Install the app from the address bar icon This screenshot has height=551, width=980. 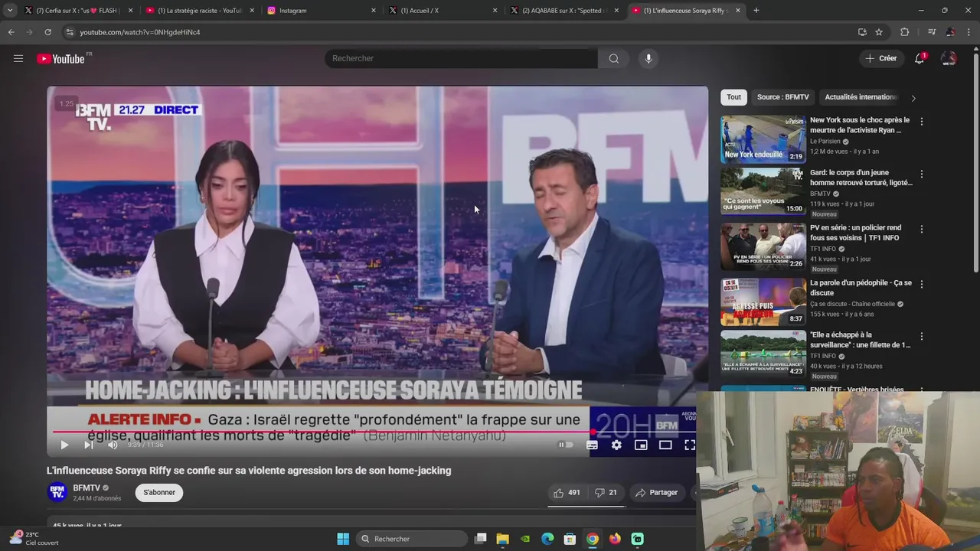point(862,32)
